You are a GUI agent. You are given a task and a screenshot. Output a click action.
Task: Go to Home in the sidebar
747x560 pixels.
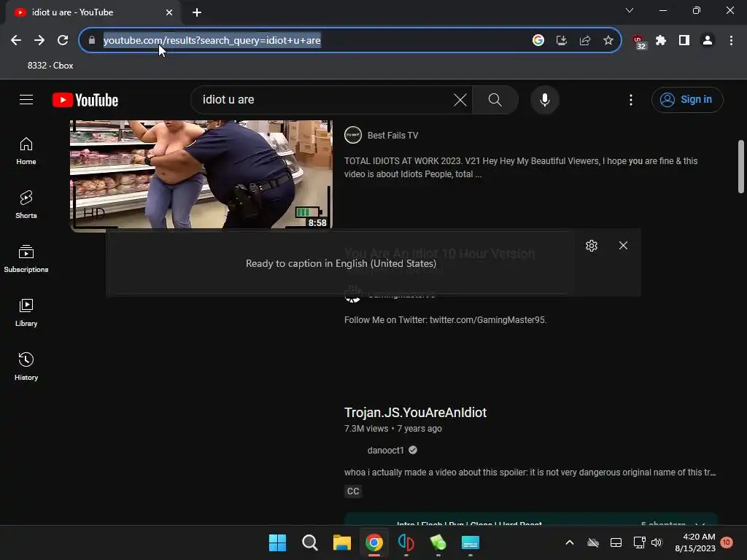(x=26, y=151)
